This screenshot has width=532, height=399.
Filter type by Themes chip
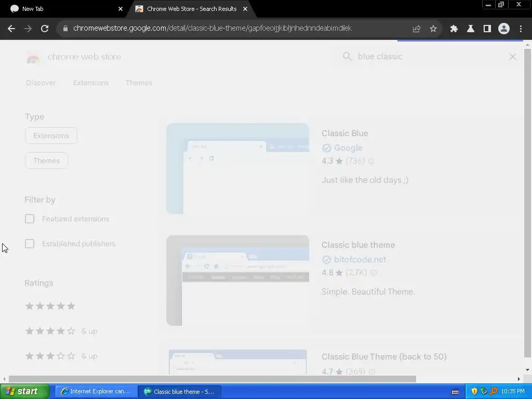pyautogui.click(x=46, y=161)
